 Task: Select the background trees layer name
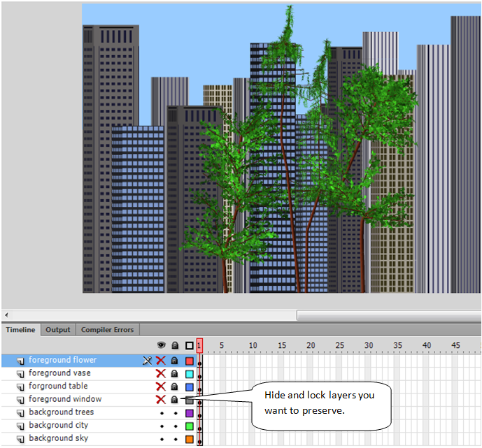coord(61,412)
